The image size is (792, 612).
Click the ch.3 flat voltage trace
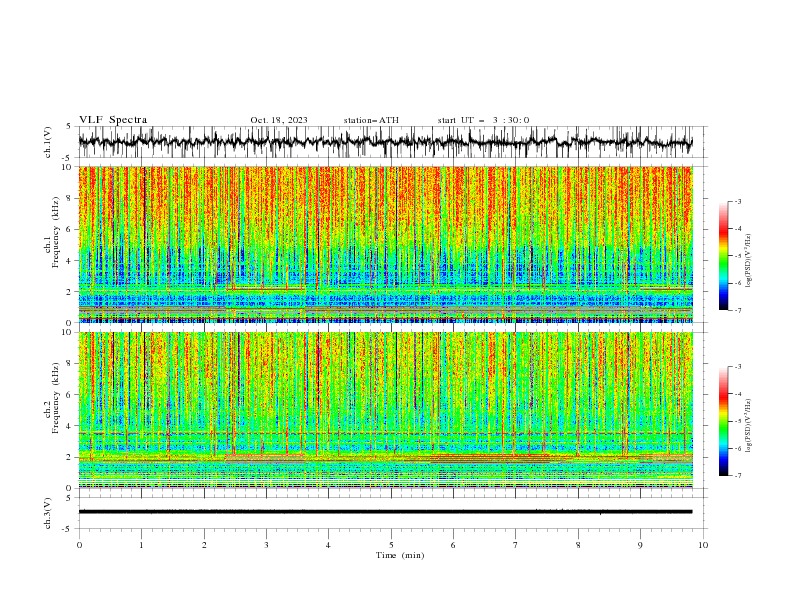coord(385,512)
